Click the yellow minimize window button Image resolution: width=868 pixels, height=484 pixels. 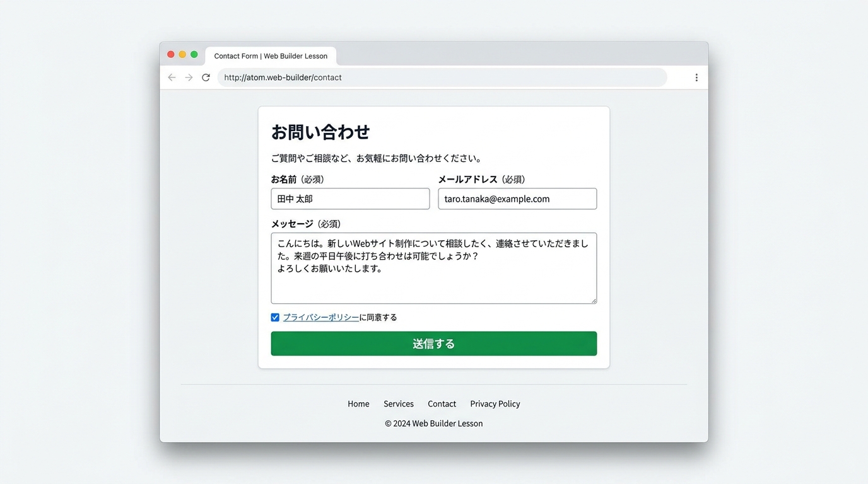(x=182, y=55)
